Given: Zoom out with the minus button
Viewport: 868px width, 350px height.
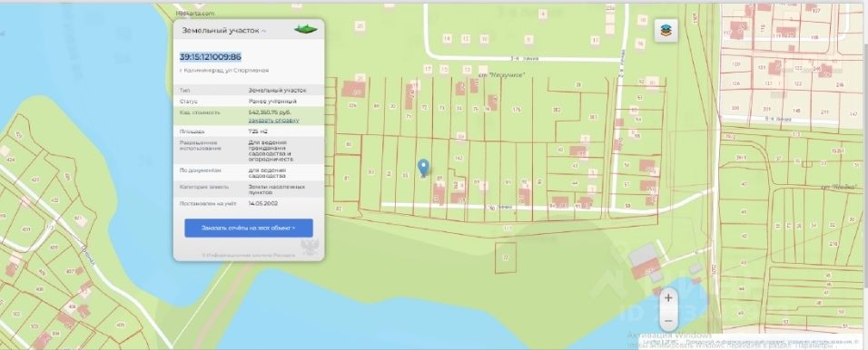Looking at the screenshot, I should 668,321.
